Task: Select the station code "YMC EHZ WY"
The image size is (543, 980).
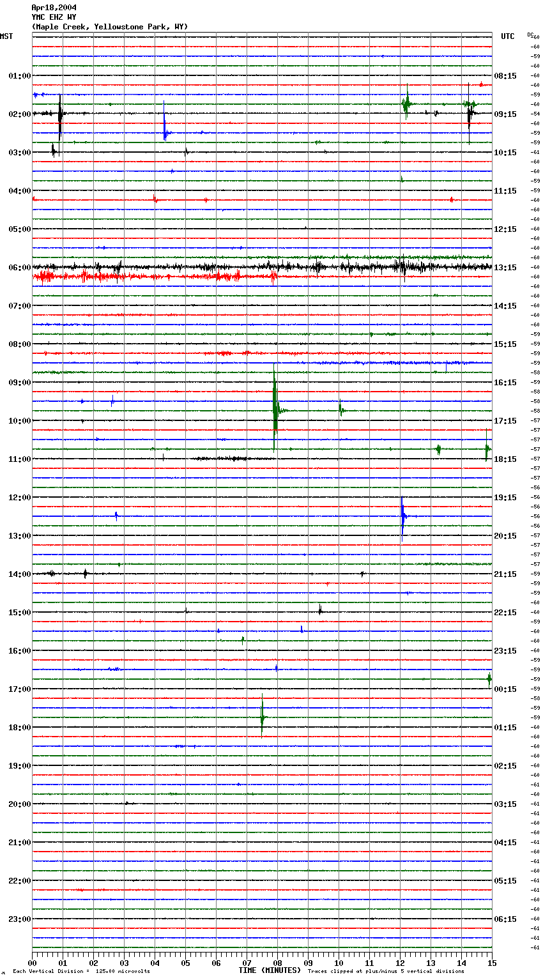Action: tap(54, 17)
